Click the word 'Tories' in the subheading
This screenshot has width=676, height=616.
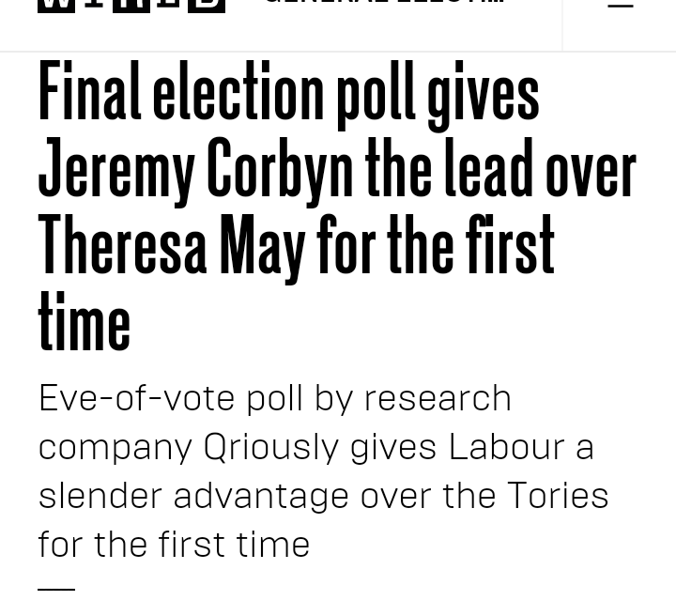tap(558, 496)
